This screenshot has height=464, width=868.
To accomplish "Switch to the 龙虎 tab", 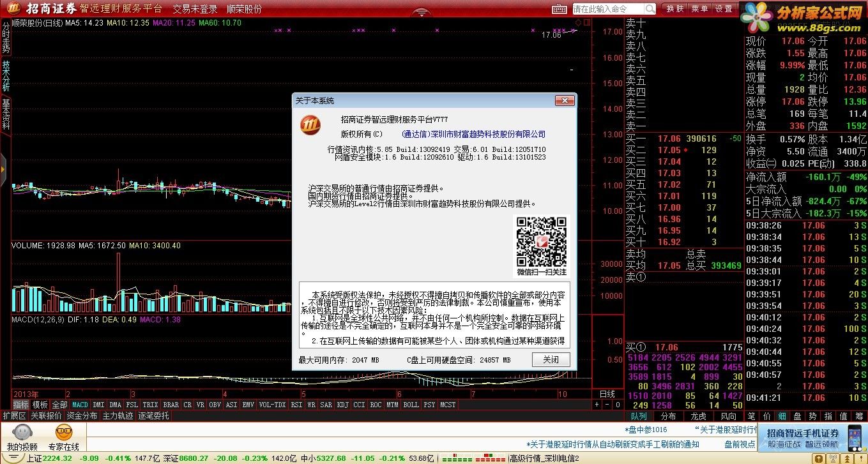I will click(698, 416).
